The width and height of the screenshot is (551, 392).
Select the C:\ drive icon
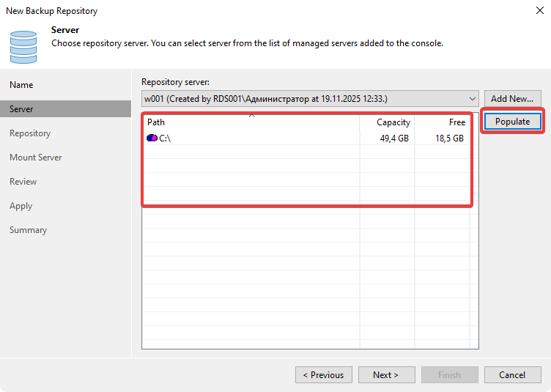point(152,138)
